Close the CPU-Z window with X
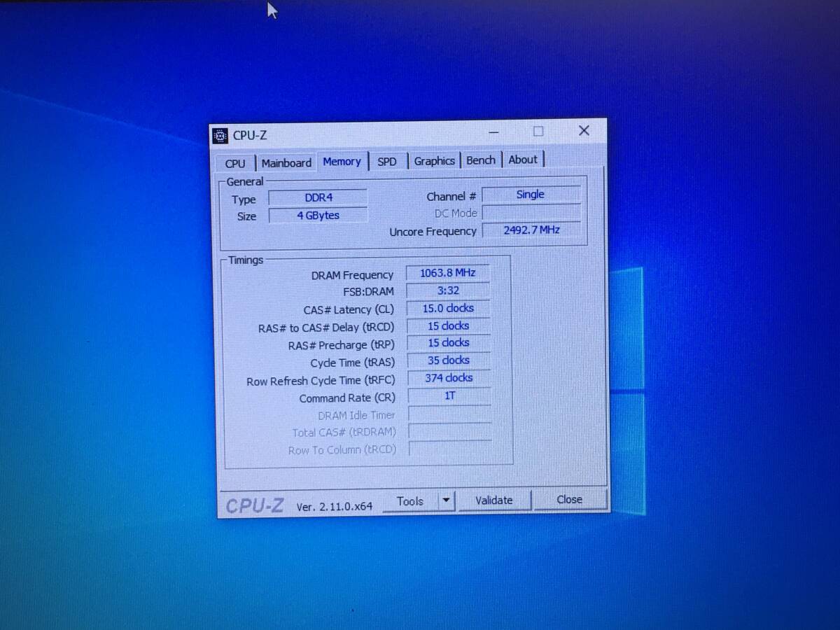Screen dimensions: 840x630 [x=584, y=130]
